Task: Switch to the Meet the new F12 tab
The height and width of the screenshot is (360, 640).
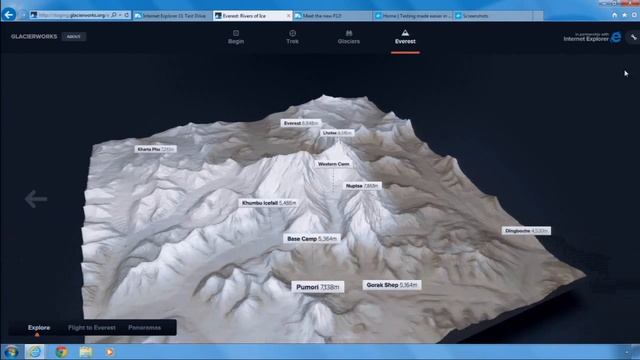Action: click(x=333, y=16)
